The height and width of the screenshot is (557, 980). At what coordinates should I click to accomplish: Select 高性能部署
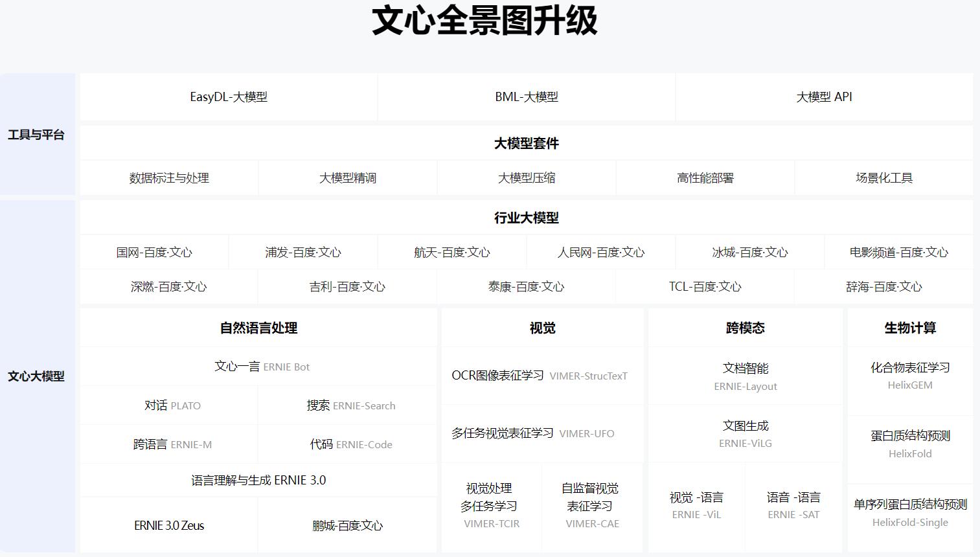705,177
